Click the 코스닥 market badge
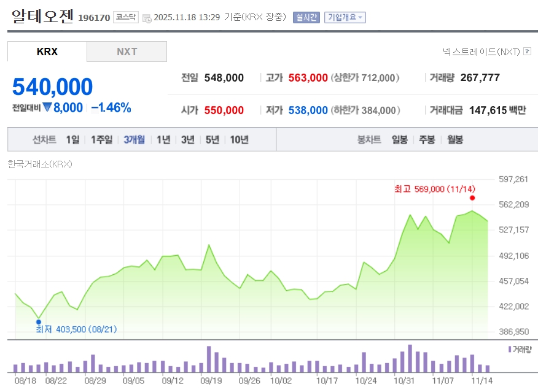Viewport: 538px width, 392px height. 126,17
